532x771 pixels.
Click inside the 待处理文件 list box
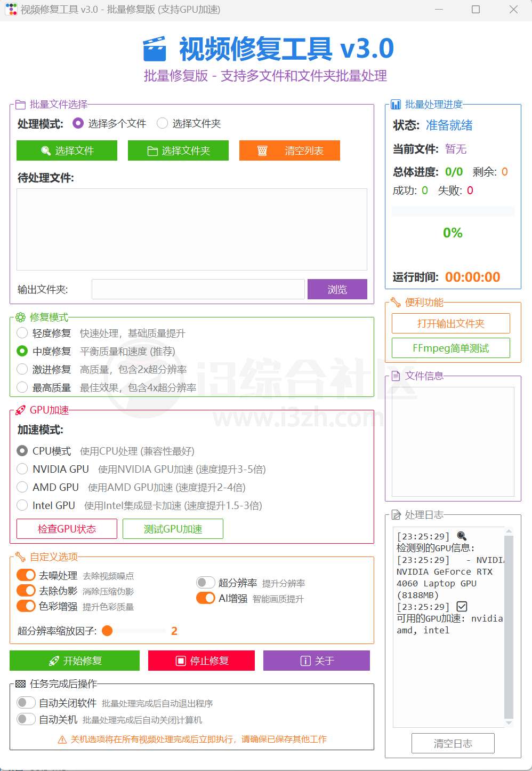[192, 229]
